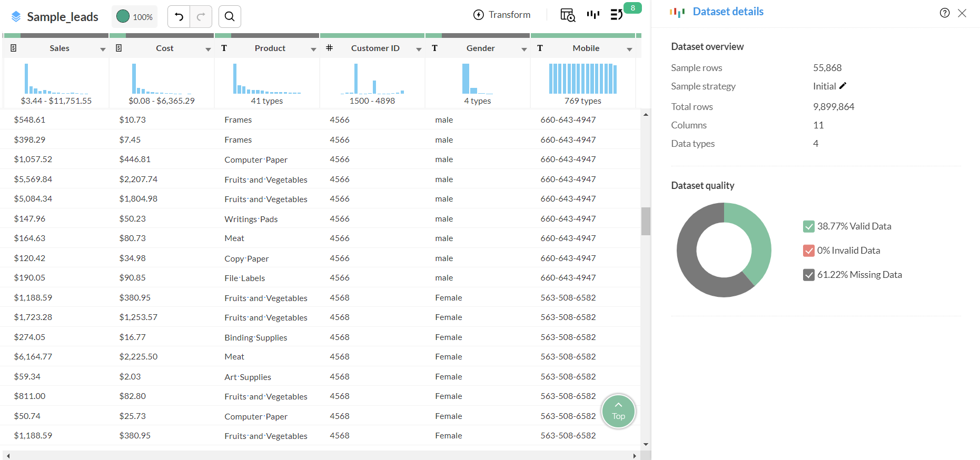The height and width of the screenshot is (460, 980).
Task: Click the Sample_leads dataset layers icon
Action: click(x=16, y=17)
